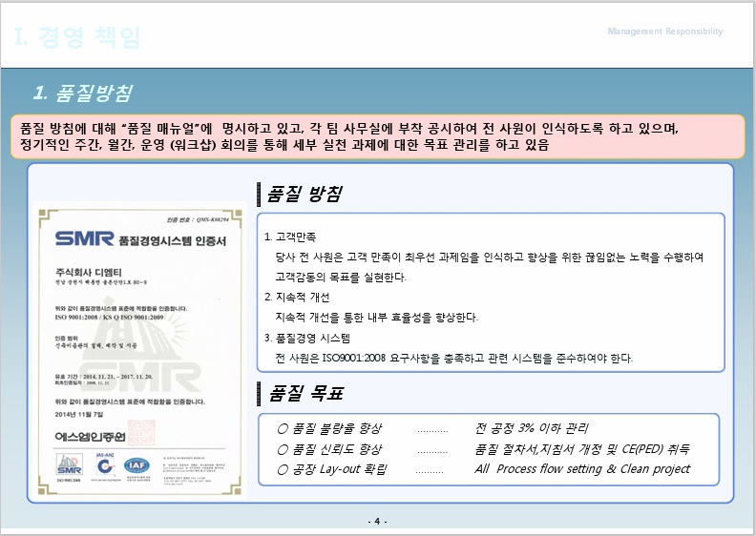Click the small SMR ISO 9001 badge
The image size is (756, 536).
[x=70, y=465]
